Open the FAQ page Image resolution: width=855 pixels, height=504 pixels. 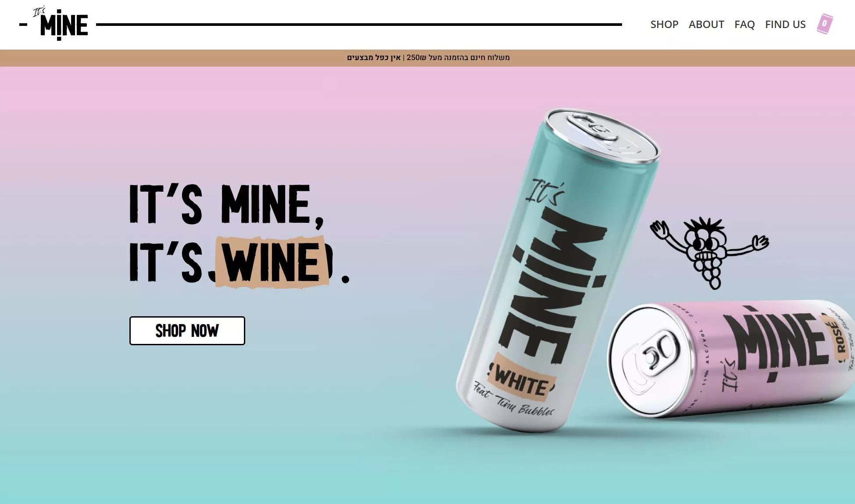[744, 25]
